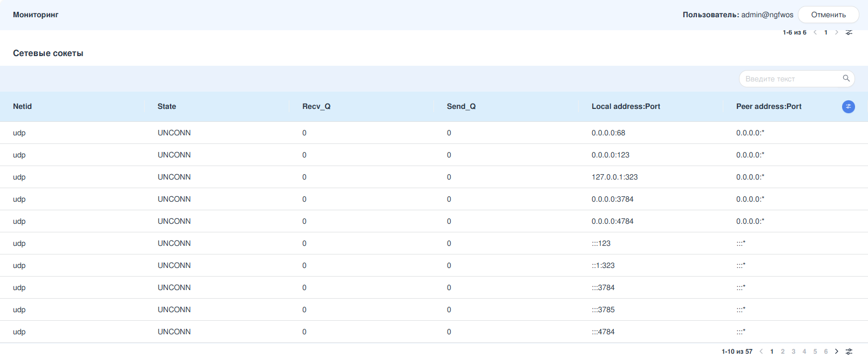868x358 pixels.
Task: Sort by Netid column header
Action: click(22, 107)
